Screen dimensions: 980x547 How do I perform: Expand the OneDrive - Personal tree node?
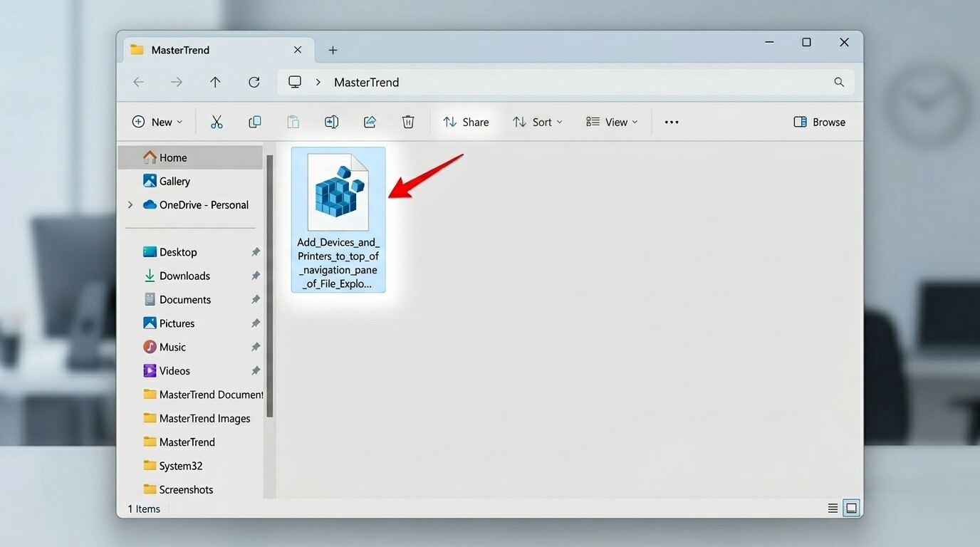(x=130, y=204)
